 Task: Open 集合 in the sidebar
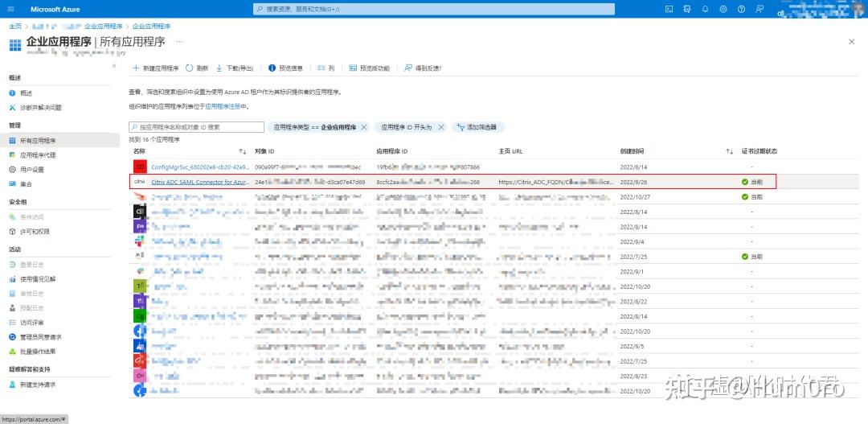coord(21,184)
